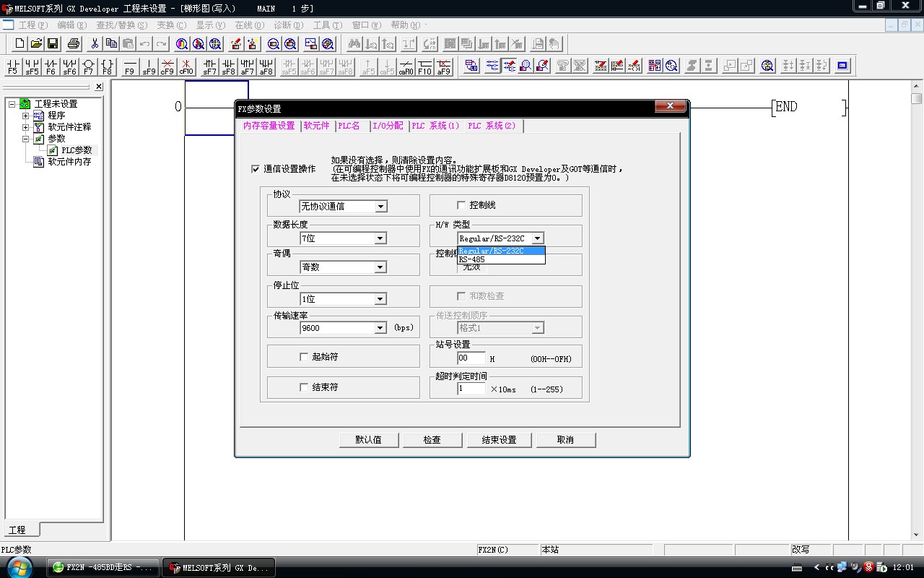Enable the 控制线 checkbox
Screen dimensions: 924x578
tap(462, 205)
